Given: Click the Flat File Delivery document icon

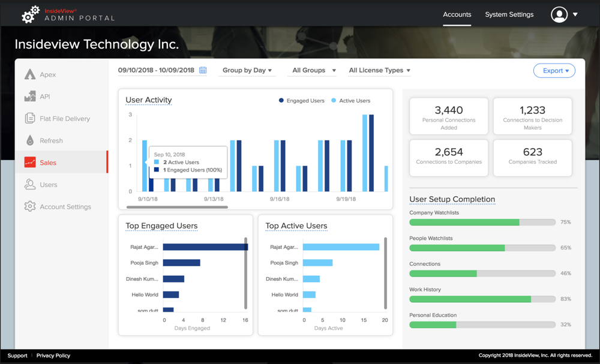Looking at the screenshot, I should coord(30,118).
